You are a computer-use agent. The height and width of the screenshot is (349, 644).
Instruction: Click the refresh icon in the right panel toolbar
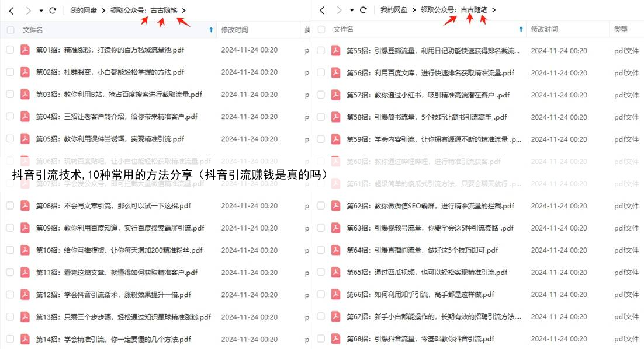tap(363, 10)
